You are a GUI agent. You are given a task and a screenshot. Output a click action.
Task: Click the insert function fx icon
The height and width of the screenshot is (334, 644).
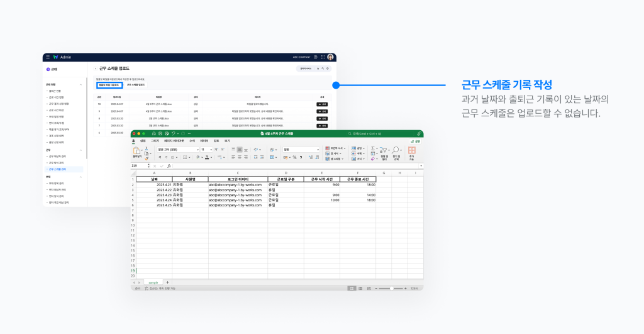[x=169, y=166]
